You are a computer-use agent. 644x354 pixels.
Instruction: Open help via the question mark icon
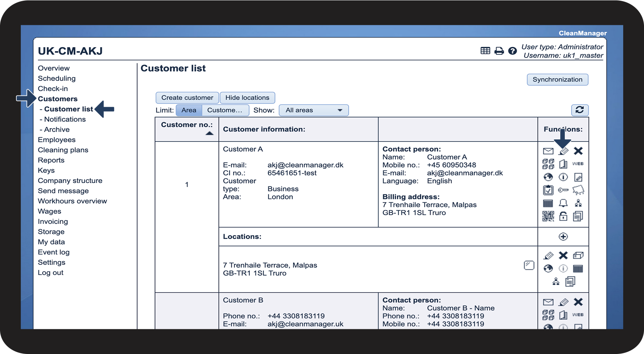tap(512, 51)
